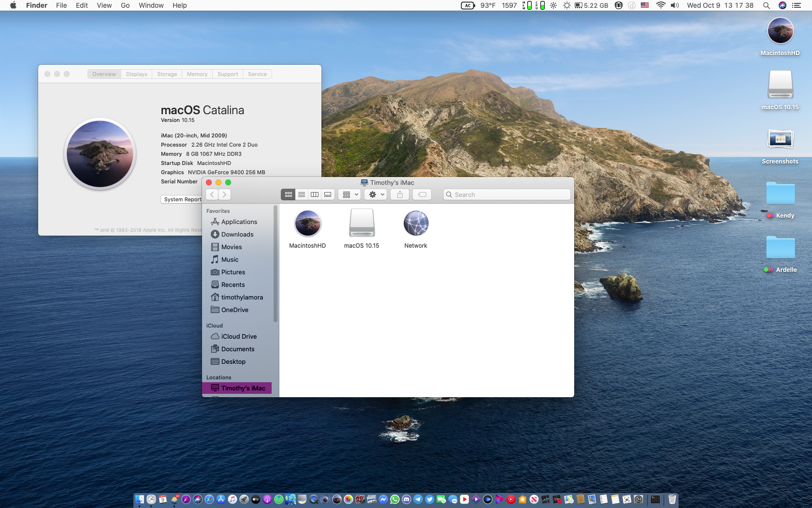Open Podcasts from the Dock
This screenshot has height=508, width=812.
coord(267,499)
